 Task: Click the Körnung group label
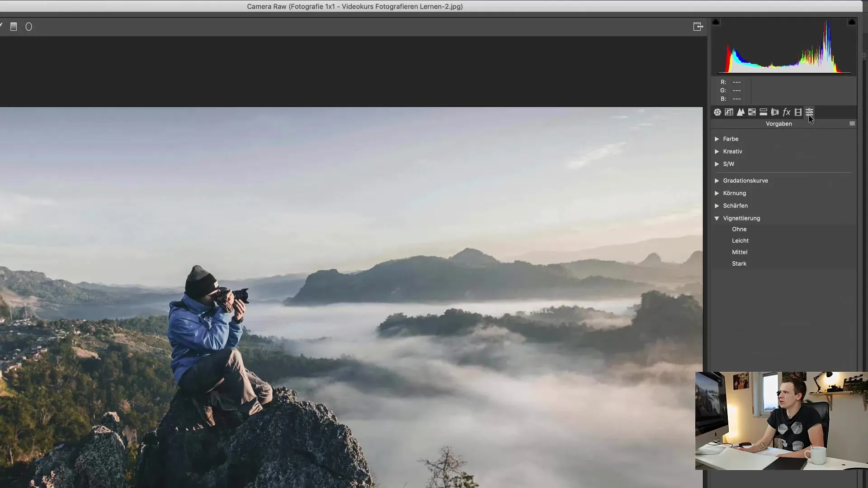coord(734,193)
